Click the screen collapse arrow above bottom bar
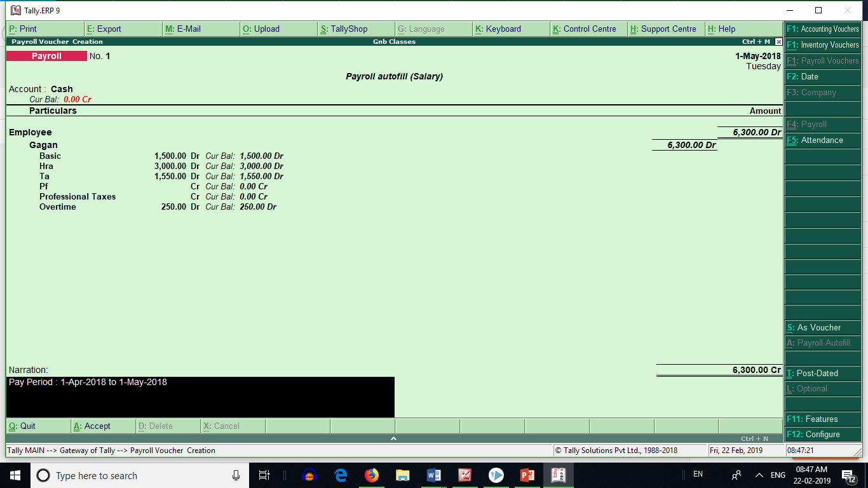This screenshot has height=488, width=868. [x=393, y=438]
